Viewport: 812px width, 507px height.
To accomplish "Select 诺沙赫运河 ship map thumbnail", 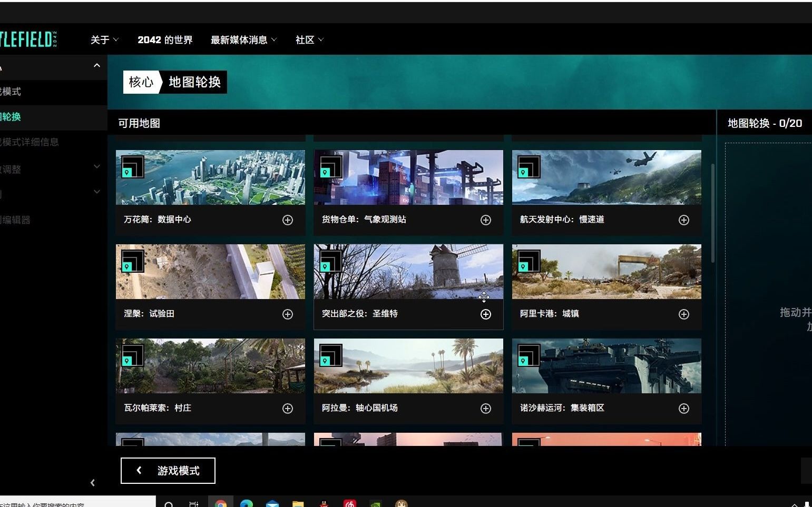I will click(x=606, y=366).
